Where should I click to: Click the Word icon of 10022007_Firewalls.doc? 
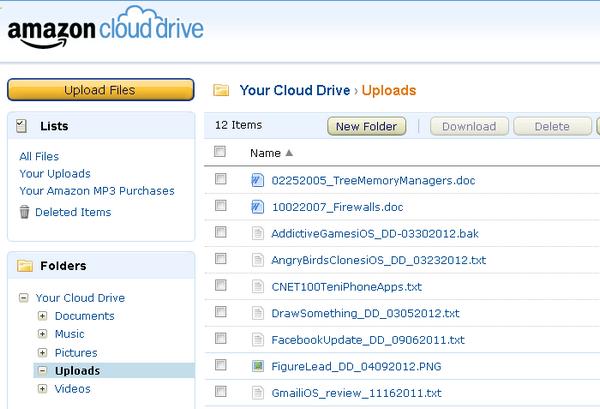tap(258, 207)
